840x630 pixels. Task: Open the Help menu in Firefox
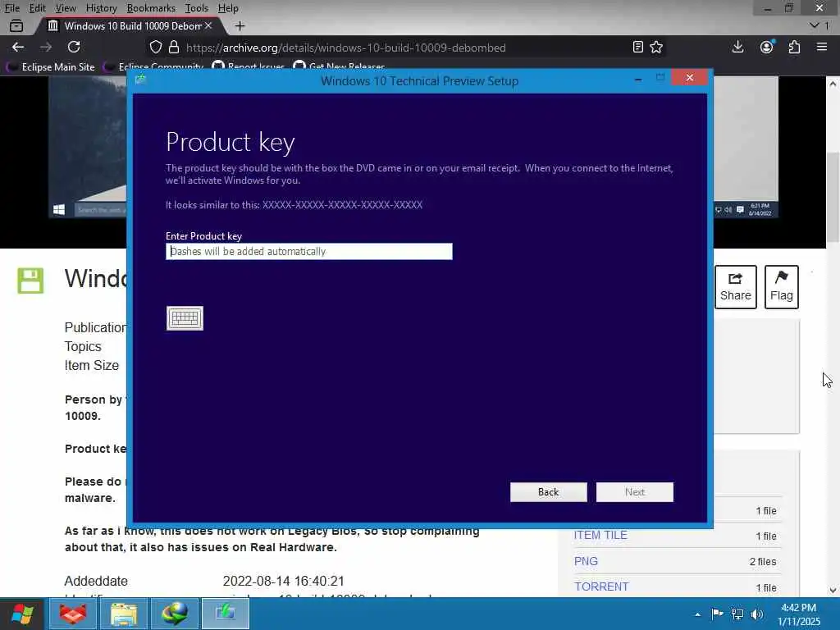point(228,8)
